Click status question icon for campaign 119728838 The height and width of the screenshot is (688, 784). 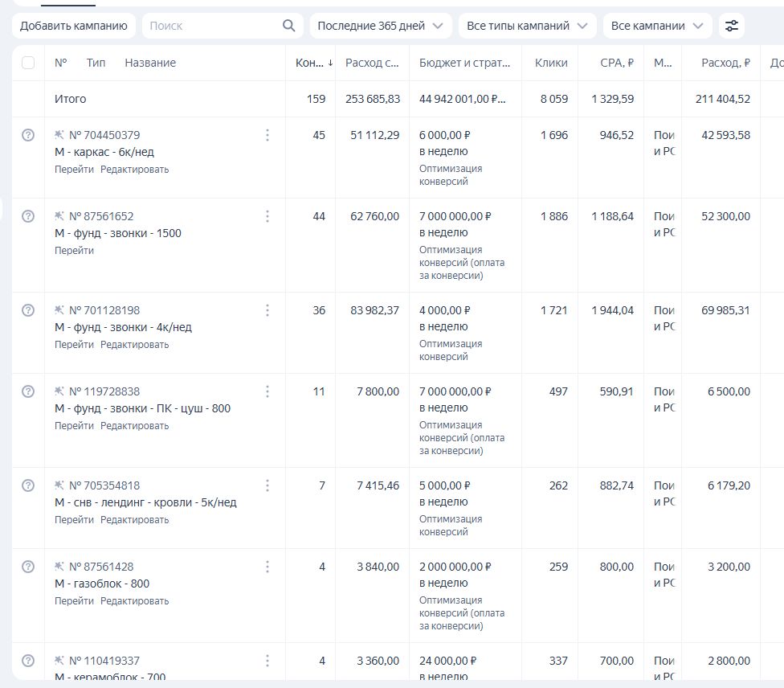(28, 391)
